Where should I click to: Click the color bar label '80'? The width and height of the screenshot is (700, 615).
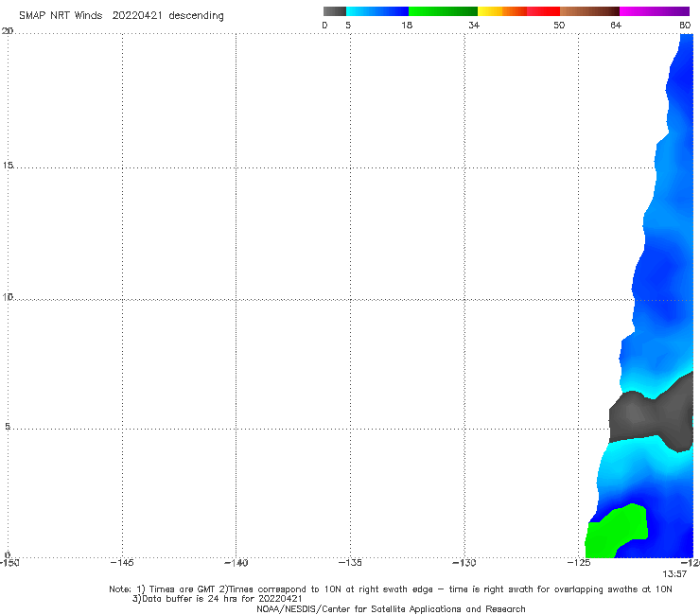pyautogui.click(x=685, y=25)
